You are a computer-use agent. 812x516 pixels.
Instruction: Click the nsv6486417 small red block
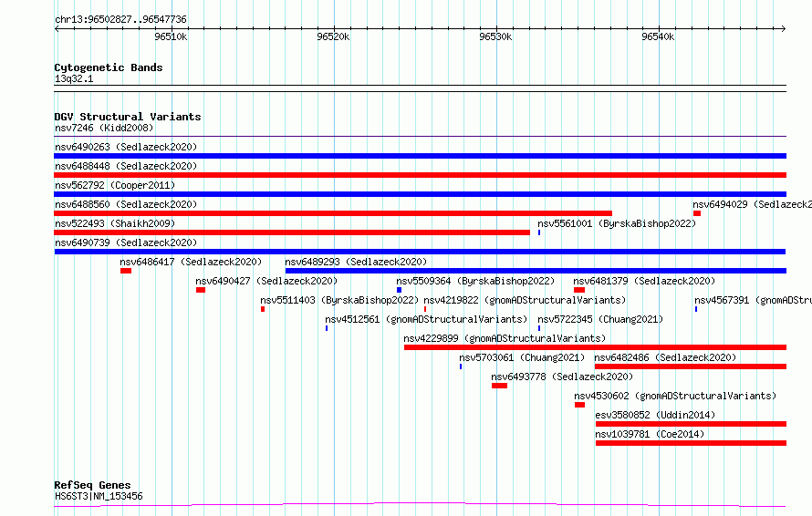(x=126, y=271)
